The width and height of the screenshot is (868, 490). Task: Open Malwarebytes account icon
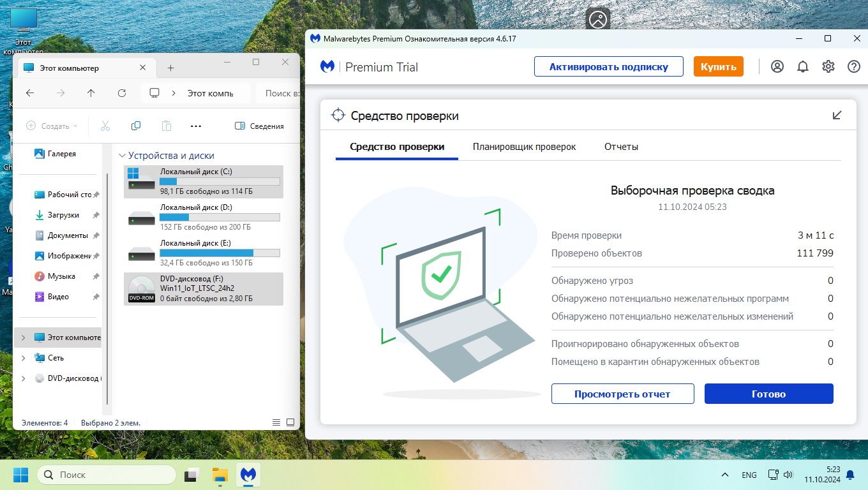777,66
